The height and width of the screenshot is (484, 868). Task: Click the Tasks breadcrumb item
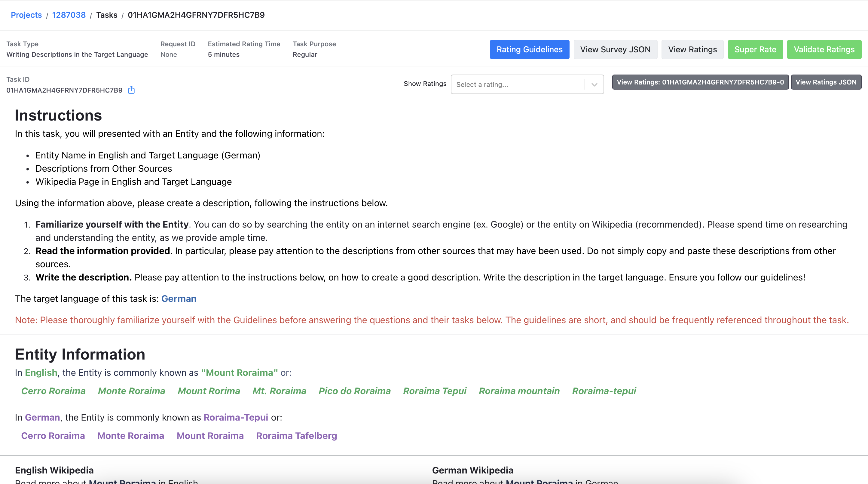point(106,15)
